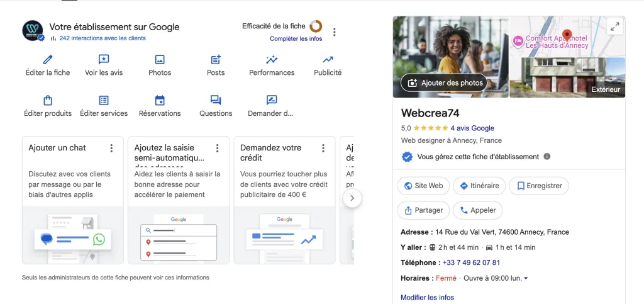Click the Compléter les infos link

point(296,39)
